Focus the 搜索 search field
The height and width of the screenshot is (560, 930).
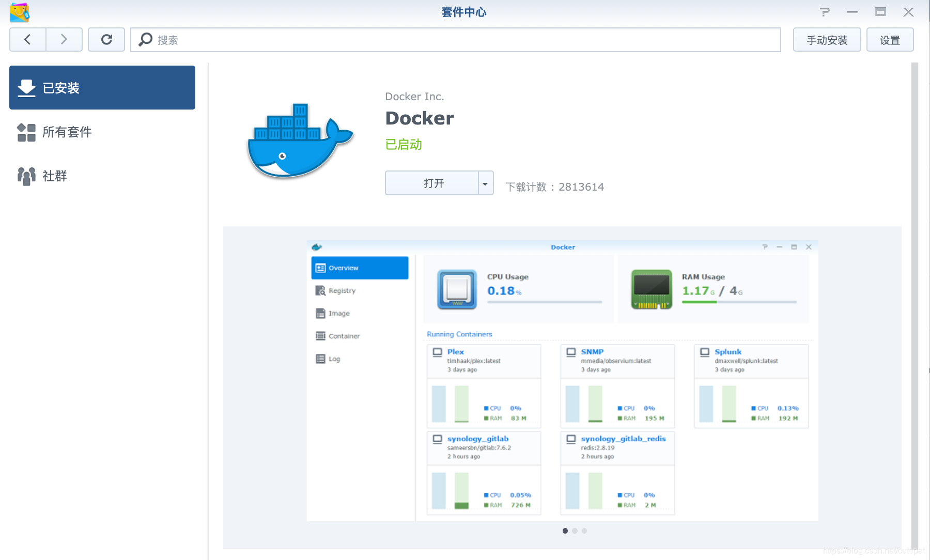pyautogui.click(x=455, y=40)
